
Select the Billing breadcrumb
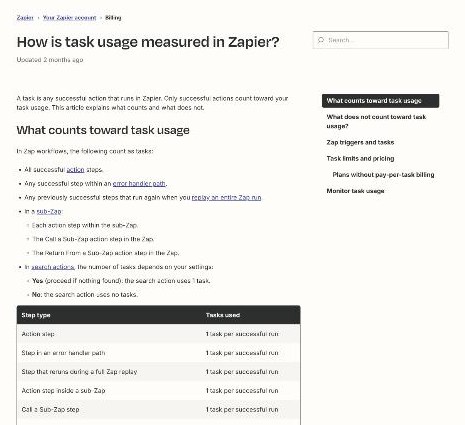coord(113,18)
